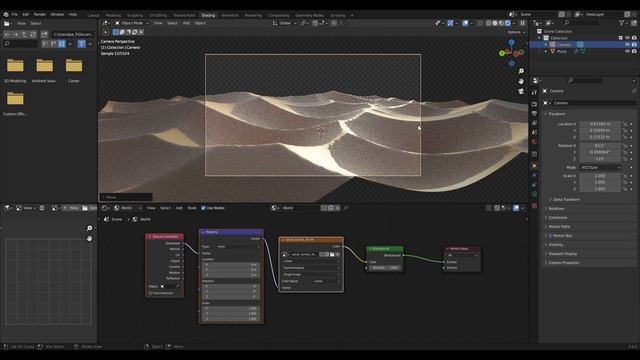Open the viewport Options dropdown
Viewport: 640px width, 360px height.
click(x=516, y=32)
